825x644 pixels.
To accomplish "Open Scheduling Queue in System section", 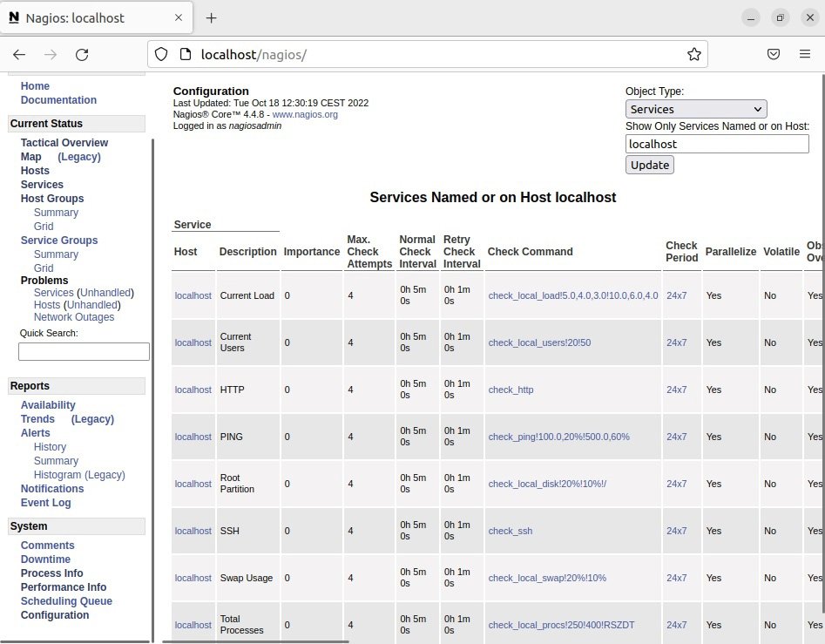I will point(66,601).
